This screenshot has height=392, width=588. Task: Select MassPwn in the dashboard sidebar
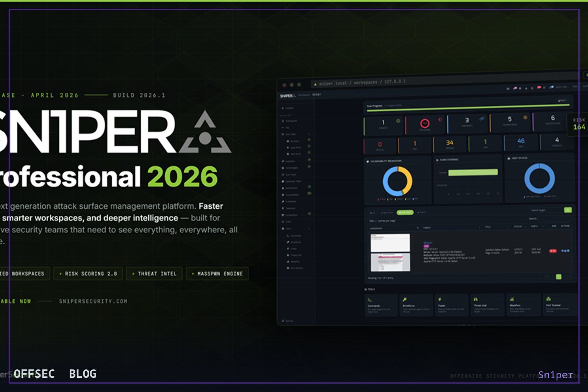293,261
